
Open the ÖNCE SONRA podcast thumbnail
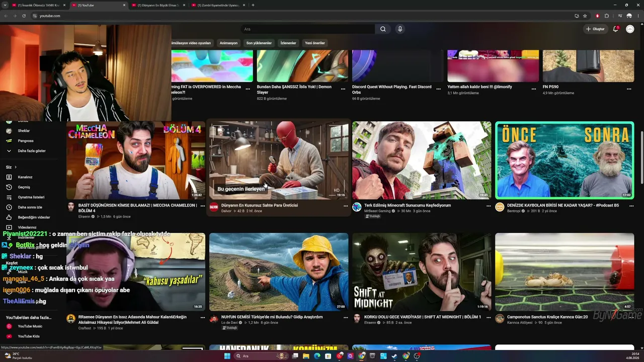pyautogui.click(x=565, y=160)
